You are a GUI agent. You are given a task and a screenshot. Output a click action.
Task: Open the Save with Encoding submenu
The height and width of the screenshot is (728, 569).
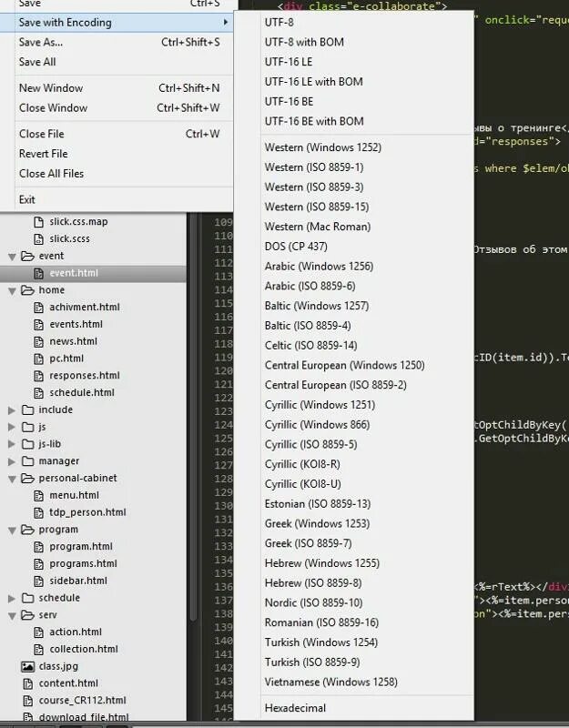point(117,22)
